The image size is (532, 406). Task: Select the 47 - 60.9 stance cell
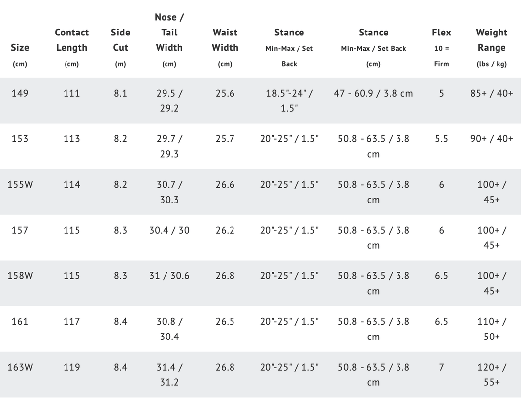click(373, 93)
